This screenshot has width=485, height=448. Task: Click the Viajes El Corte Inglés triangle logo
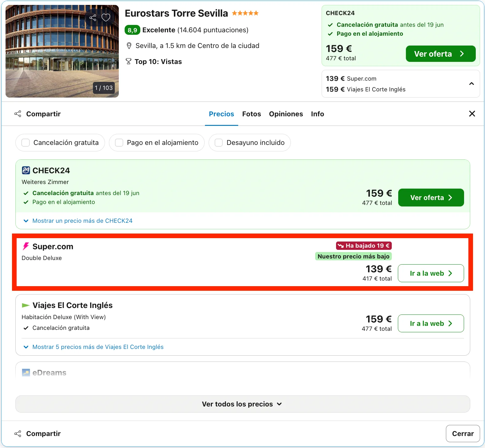pyautogui.click(x=26, y=305)
